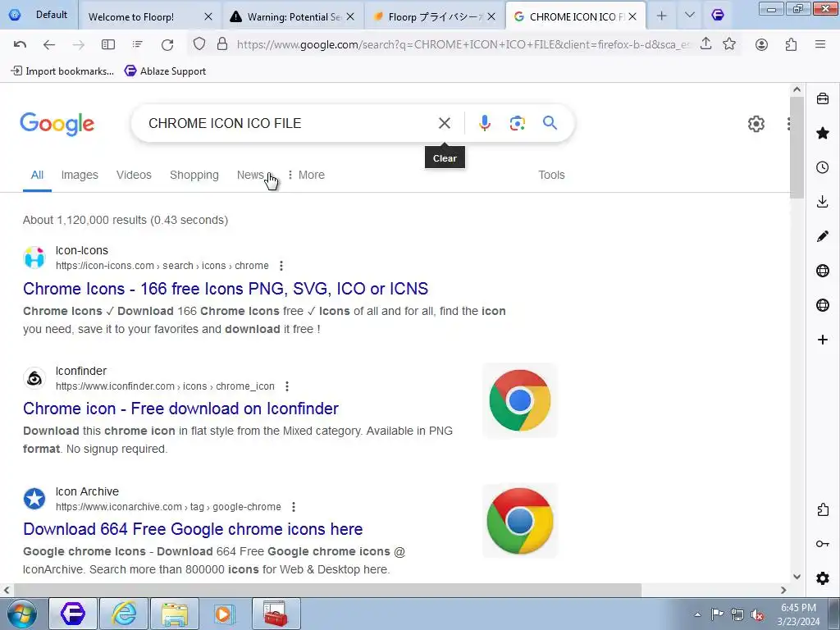This screenshot has height=630, width=840.
Task: Open bookmarks star in the sidebar
Action: (x=822, y=133)
